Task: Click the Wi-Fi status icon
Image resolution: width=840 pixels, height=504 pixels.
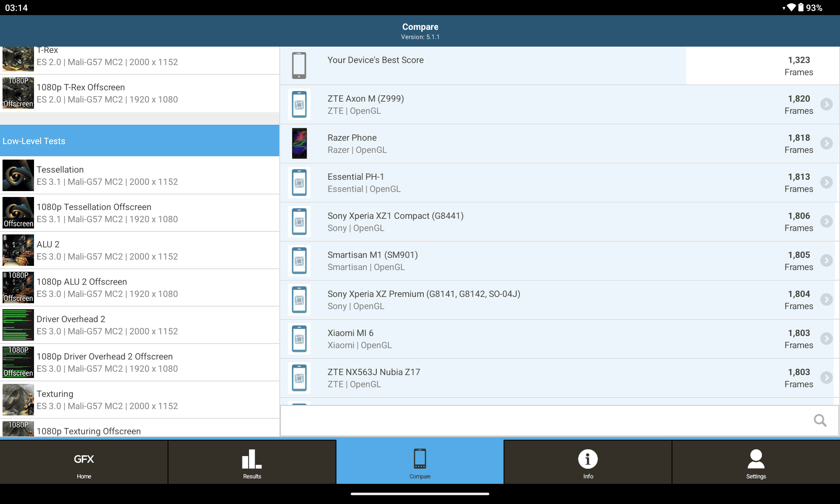Action: pos(791,8)
